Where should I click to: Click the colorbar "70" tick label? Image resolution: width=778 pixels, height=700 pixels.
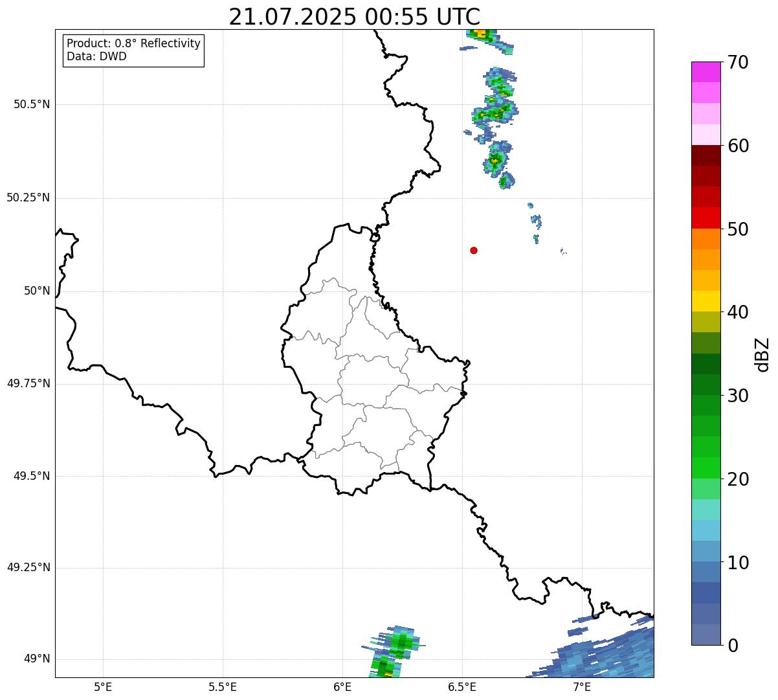point(738,62)
